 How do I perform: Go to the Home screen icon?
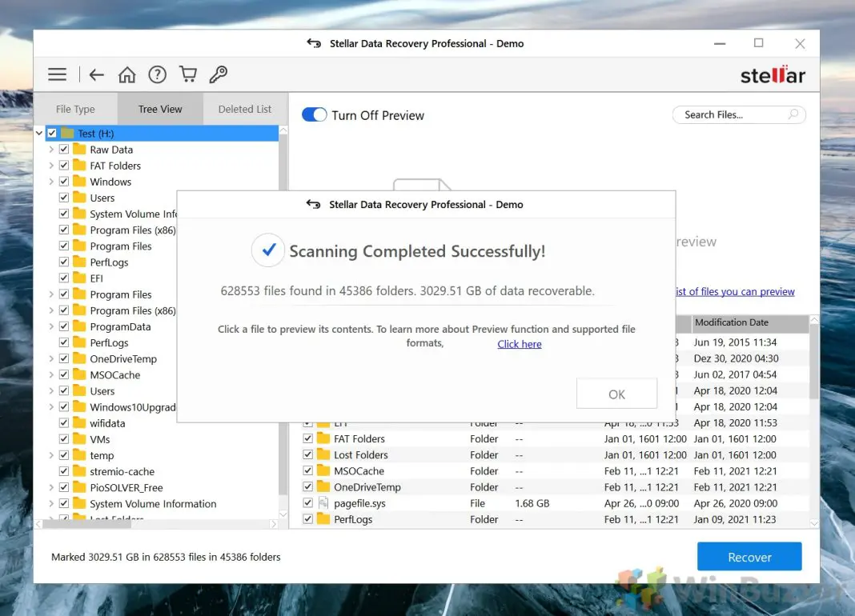127,74
